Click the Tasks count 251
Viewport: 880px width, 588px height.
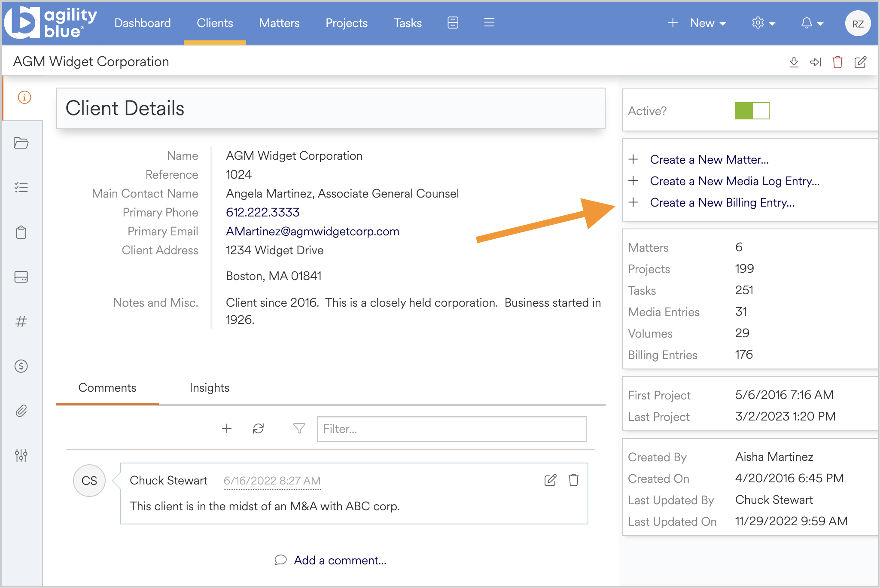click(x=744, y=290)
